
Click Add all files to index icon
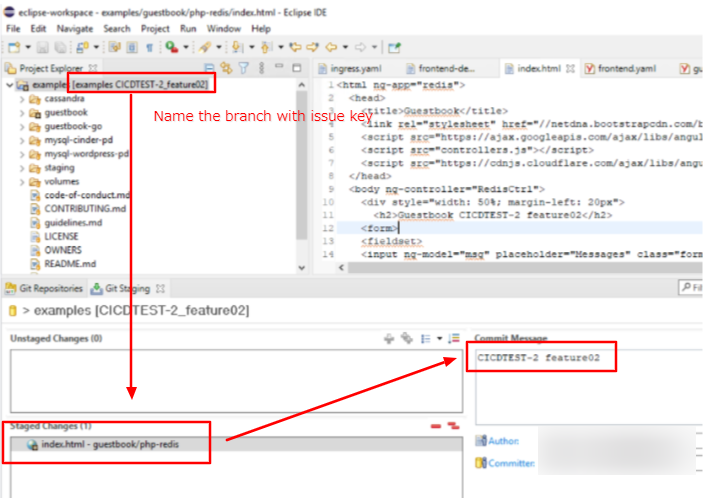[407, 338]
